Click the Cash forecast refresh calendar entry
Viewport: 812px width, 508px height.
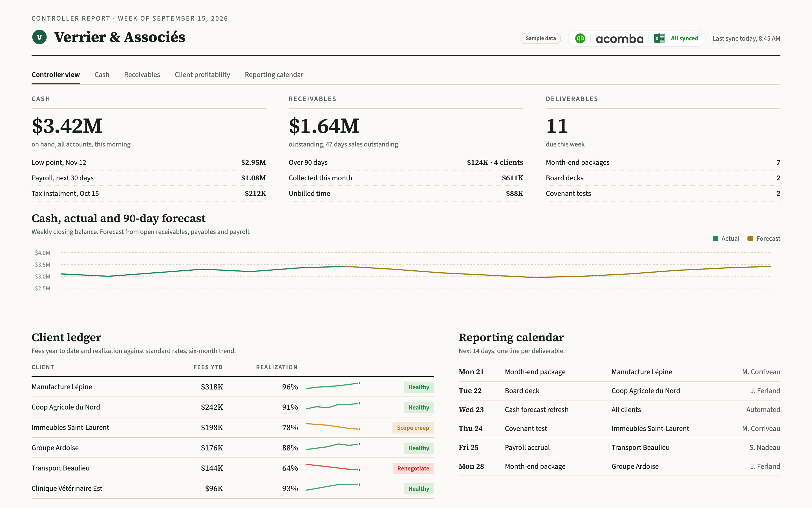coord(537,410)
